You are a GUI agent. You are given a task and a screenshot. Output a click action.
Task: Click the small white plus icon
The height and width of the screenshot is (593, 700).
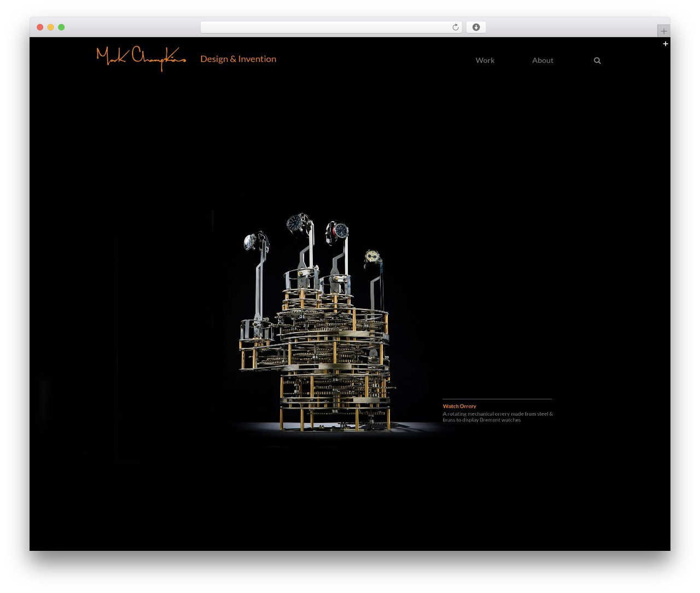click(x=666, y=44)
